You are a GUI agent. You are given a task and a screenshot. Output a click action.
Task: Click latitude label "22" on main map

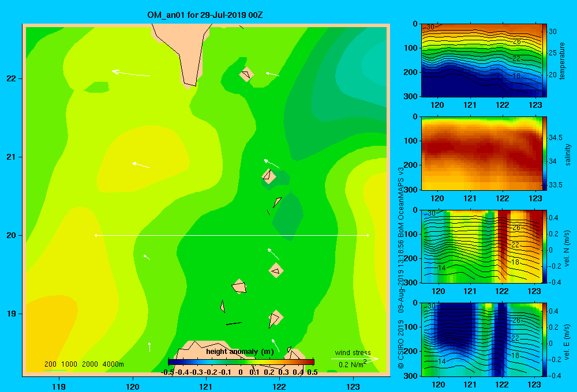[11, 78]
